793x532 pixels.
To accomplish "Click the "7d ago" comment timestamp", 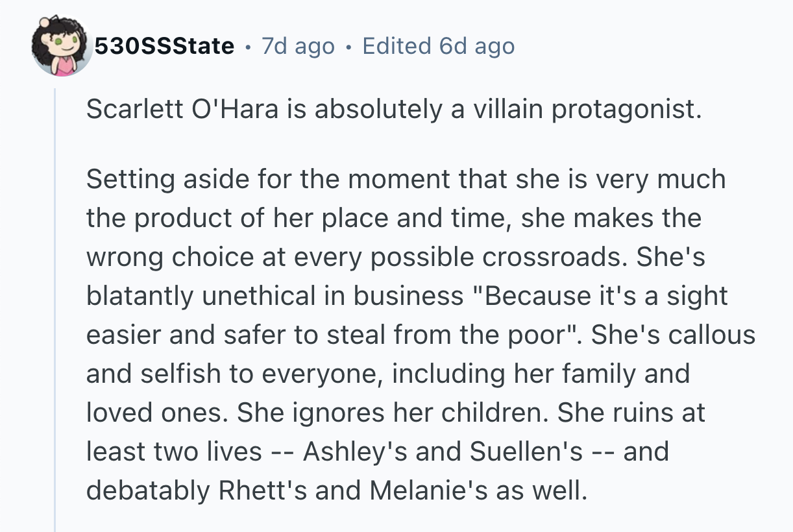I will [298, 46].
